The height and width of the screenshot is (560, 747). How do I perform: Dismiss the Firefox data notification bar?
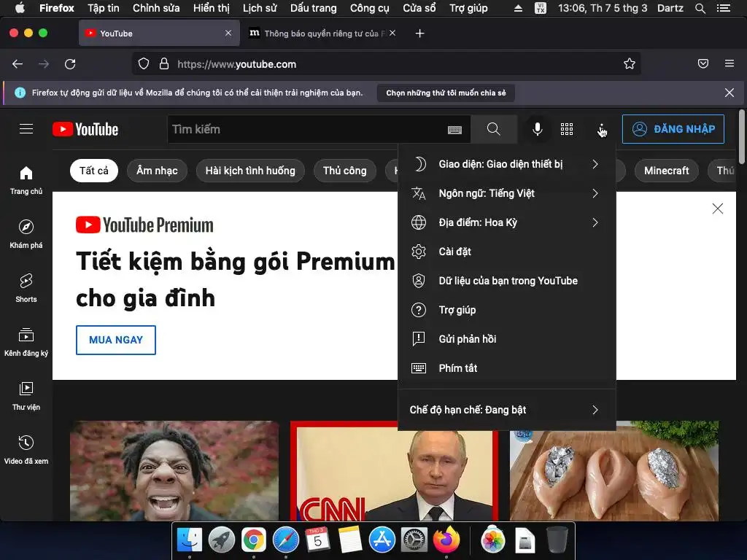729,93
